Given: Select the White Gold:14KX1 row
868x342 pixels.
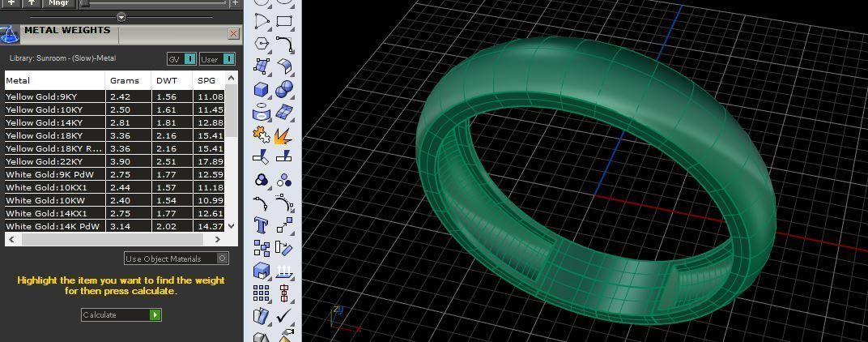Looking at the screenshot, I should click(x=115, y=213).
